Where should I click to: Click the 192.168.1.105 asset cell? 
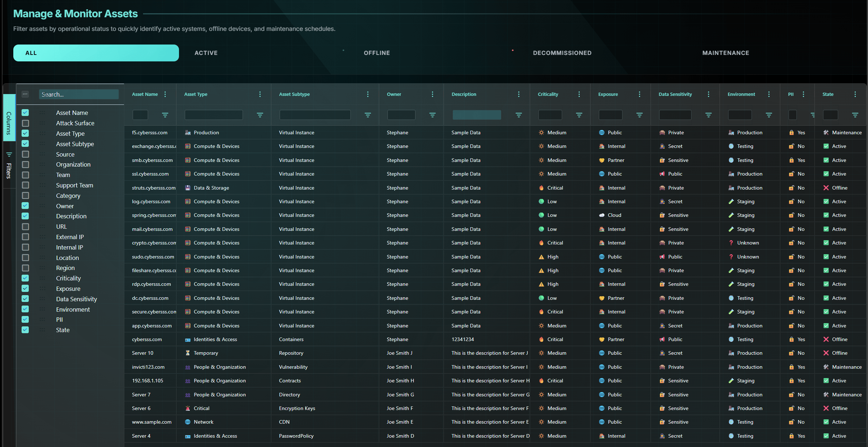click(150, 381)
